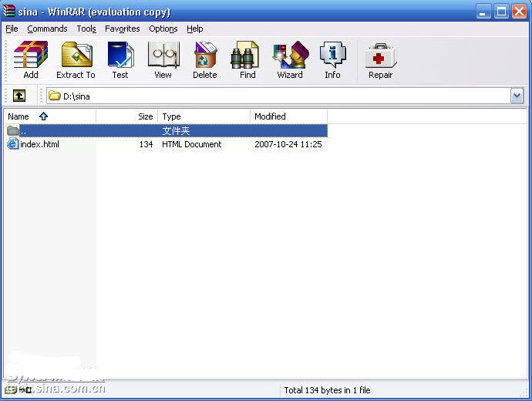Viewport: 532px width, 401px height.
Task: Select the parent folder ".." row
Action: coord(167,130)
